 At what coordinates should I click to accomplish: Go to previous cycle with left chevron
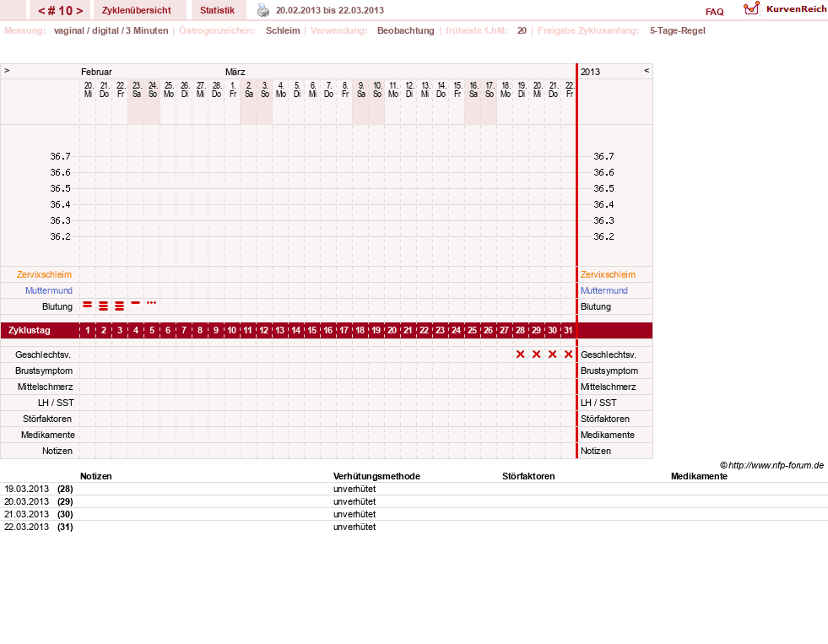(x=41, y=11)
